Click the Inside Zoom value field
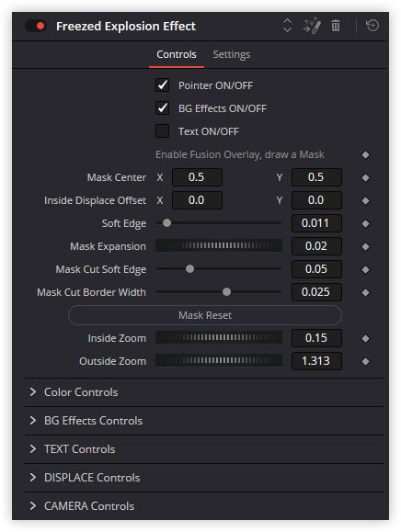 pyautogui.click(x=316, y=338)
